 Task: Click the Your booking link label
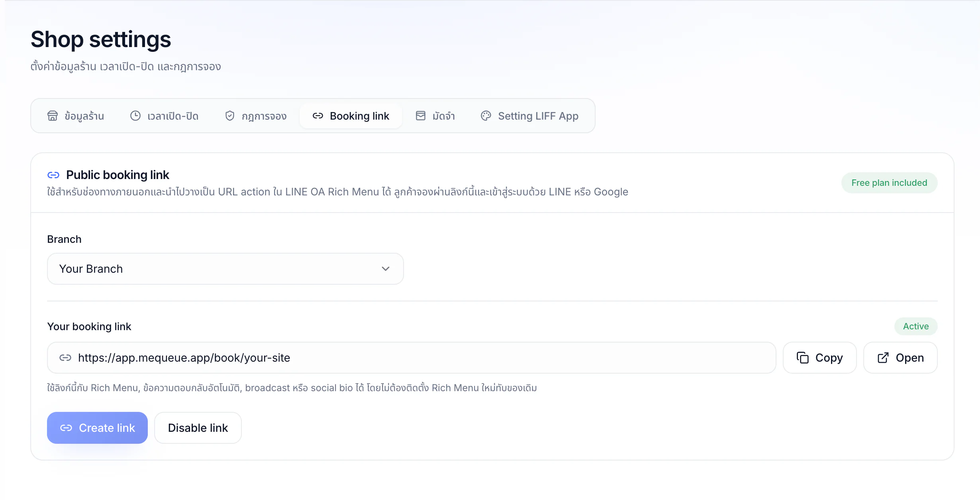click(x=89, y=327)
